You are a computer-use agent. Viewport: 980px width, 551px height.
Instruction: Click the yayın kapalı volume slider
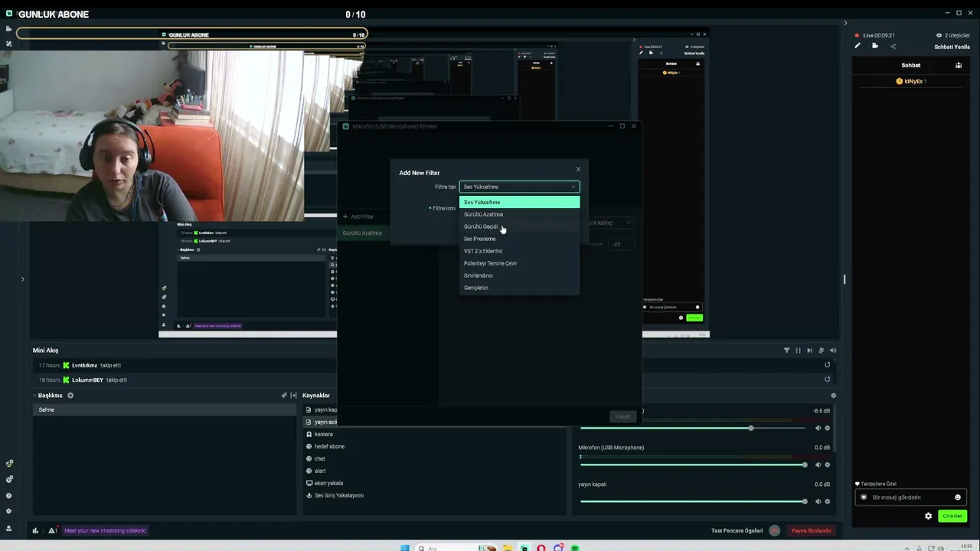click(693, 501)
